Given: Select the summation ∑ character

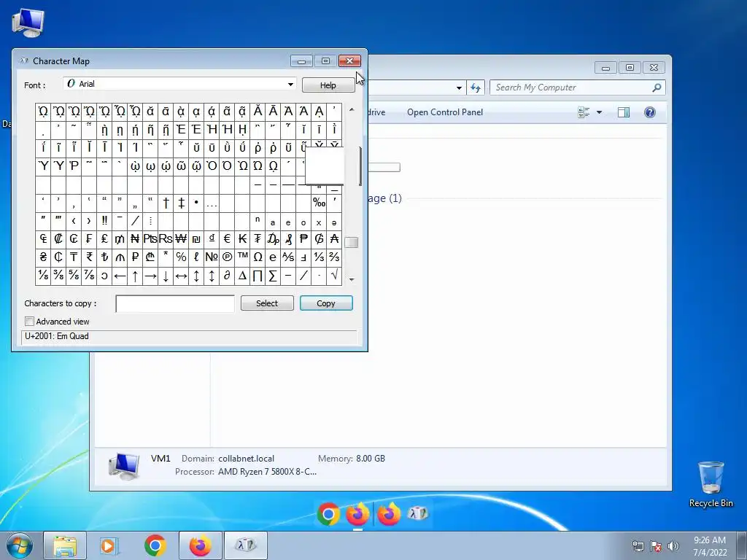Looking at the screenshot, I should tap(273, 275).
